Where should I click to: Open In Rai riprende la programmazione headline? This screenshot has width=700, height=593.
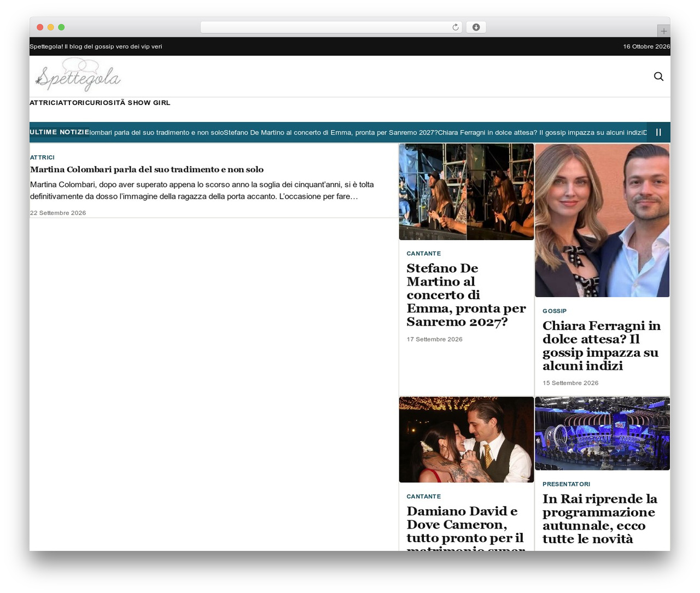pos(600,519)
